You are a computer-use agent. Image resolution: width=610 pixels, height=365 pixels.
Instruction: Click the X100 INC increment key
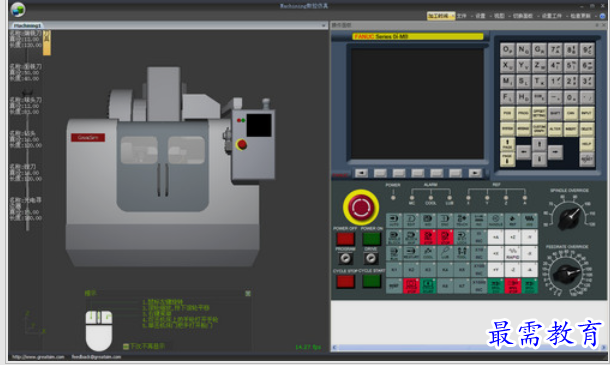(479, 270)
